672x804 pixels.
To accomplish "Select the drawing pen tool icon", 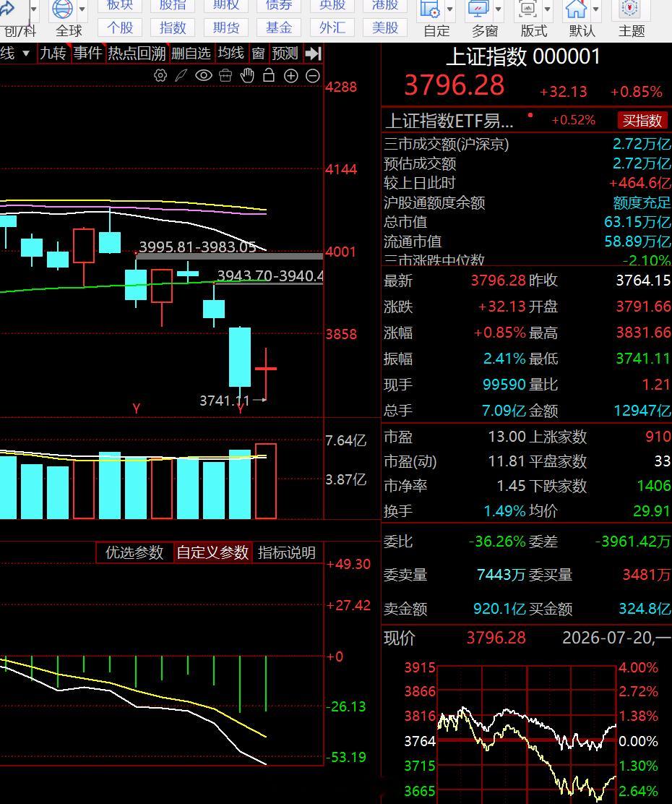I will pos(181,76).
